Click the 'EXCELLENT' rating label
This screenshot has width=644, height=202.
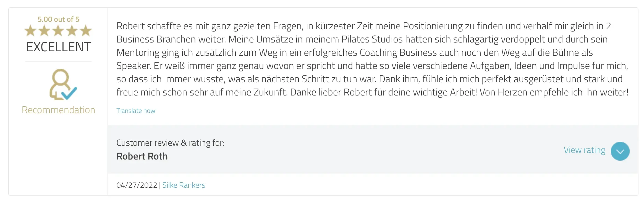(58, 47)
